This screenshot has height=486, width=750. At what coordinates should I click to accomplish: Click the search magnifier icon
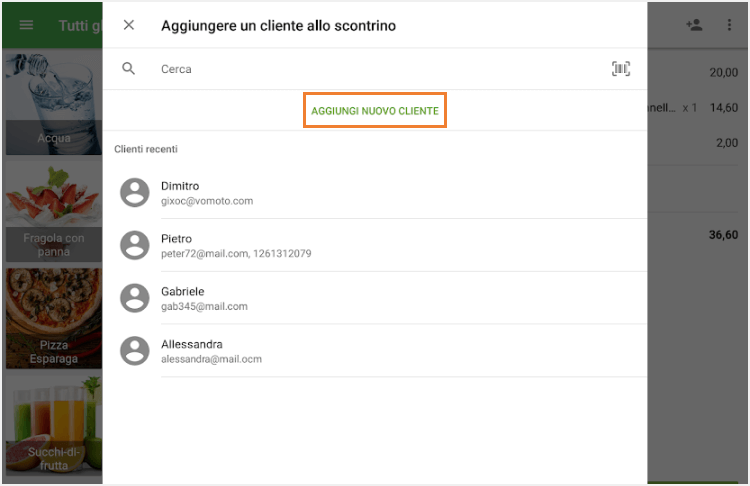(x=128, y=68)
